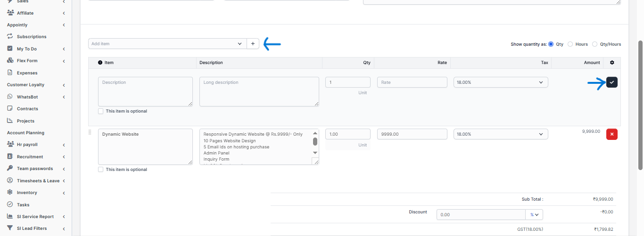
Task: Open tax dropdown for the new item row
Action: point(500,82)
